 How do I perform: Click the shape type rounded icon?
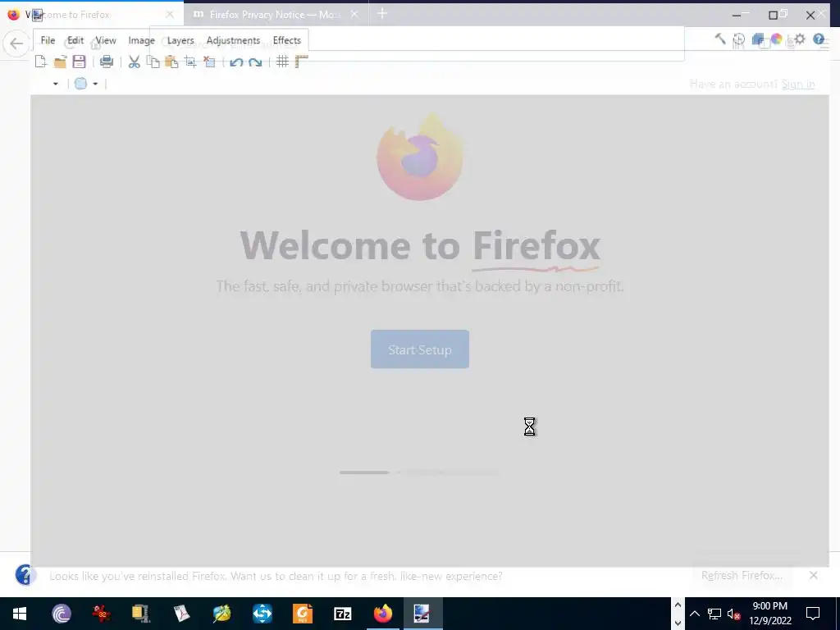point(80,84)
